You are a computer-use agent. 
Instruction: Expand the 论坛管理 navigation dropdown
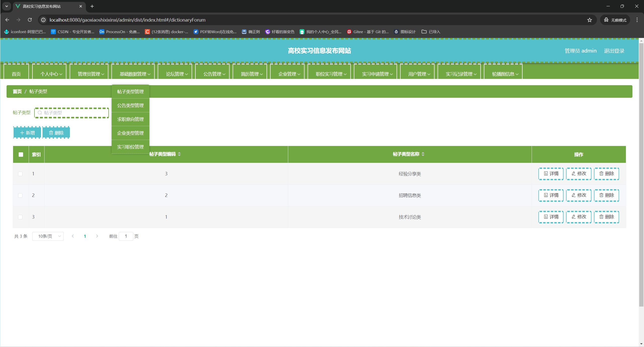point(177,74)
